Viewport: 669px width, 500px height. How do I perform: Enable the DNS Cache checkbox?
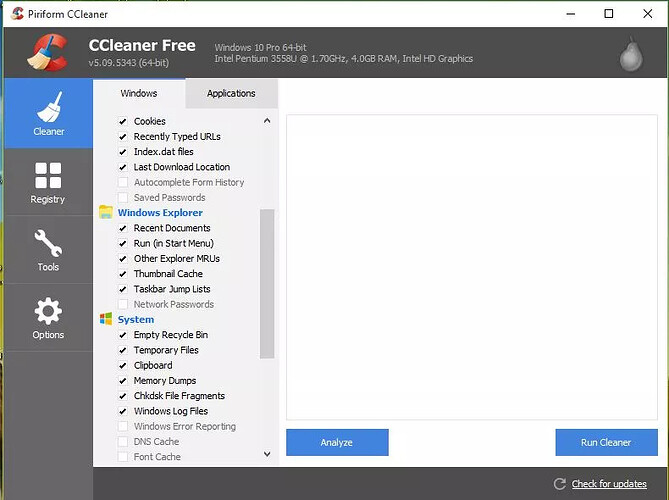(x=123, y=442)
